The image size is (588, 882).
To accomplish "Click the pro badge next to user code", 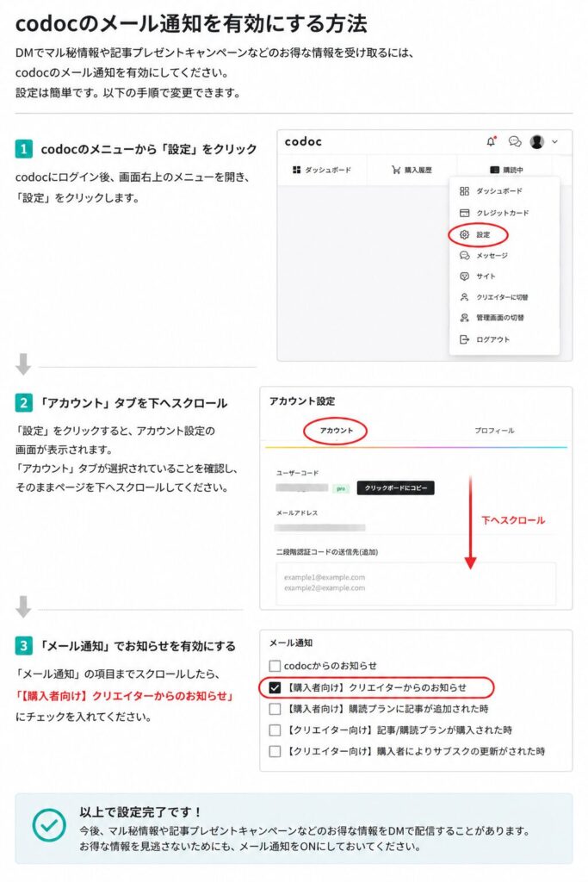I will click(340, 488).
